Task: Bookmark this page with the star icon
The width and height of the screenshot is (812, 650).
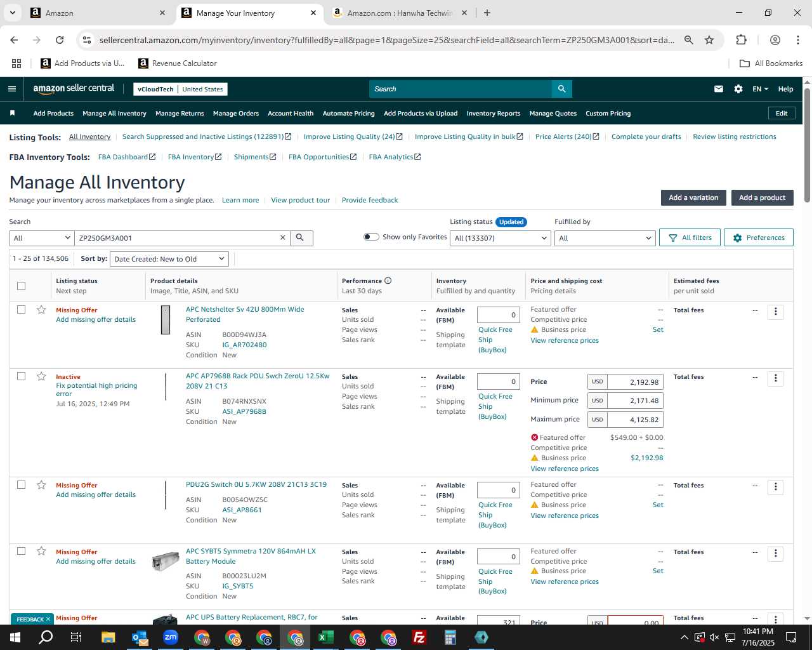Action: click(709, 40)
